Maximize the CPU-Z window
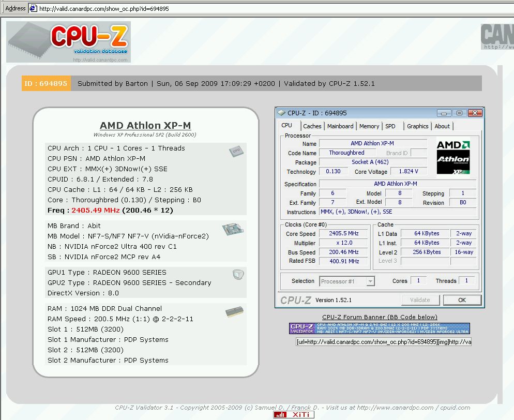 [459, 113]
